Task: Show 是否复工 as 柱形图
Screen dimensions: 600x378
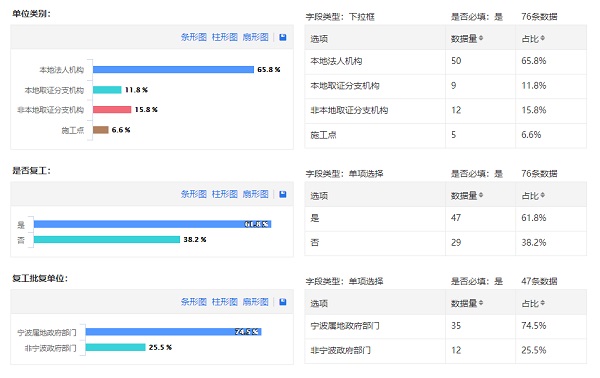Action: coord(225,194)
